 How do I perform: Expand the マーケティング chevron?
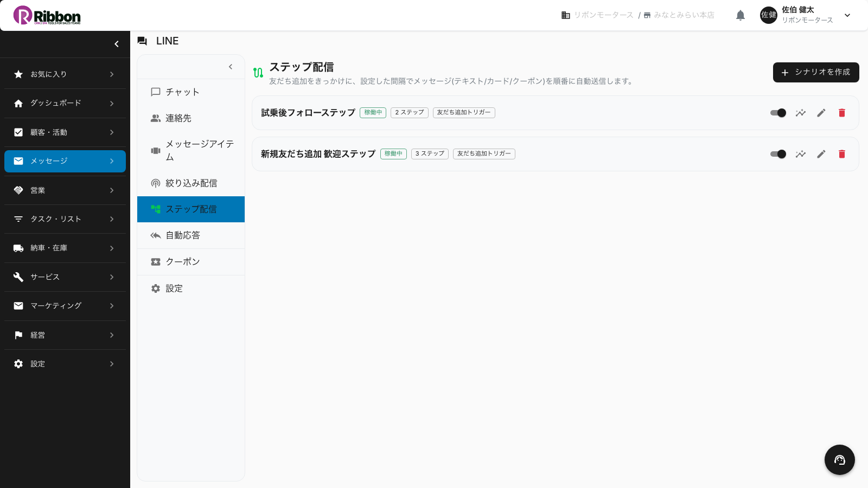(x=112, y=306)
